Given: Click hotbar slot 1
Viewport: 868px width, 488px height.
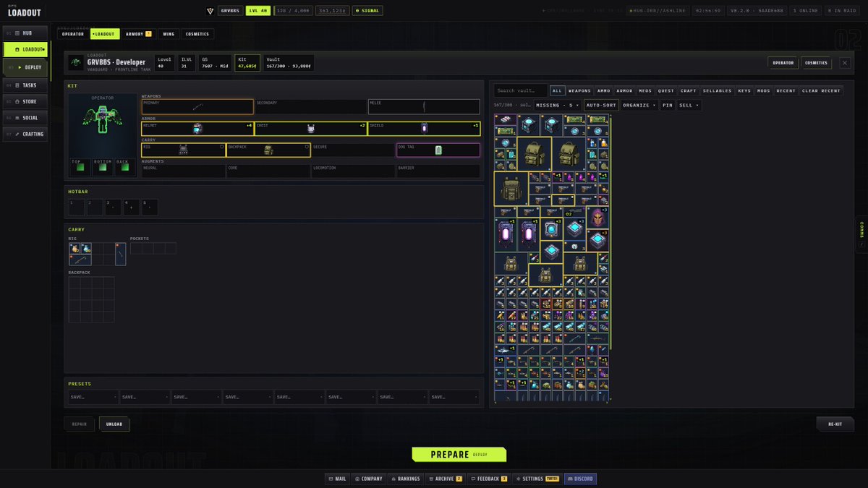Looking at the screenshot, I should point(76,207).
